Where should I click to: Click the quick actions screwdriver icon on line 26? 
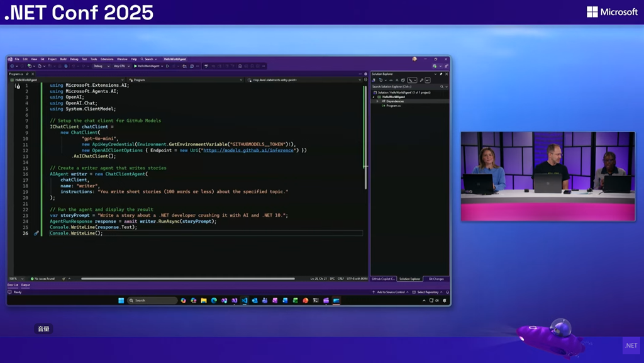point(36,233)
